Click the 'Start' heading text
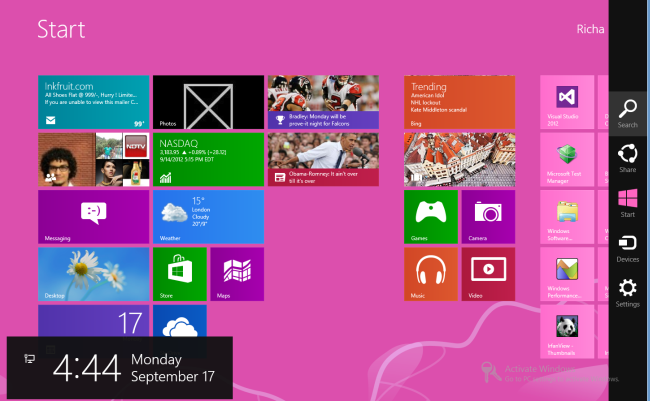 click(61, 29)
